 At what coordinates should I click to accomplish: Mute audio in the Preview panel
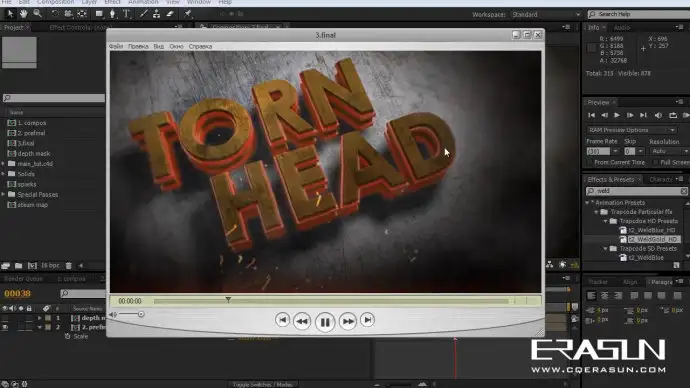(658, 115)
